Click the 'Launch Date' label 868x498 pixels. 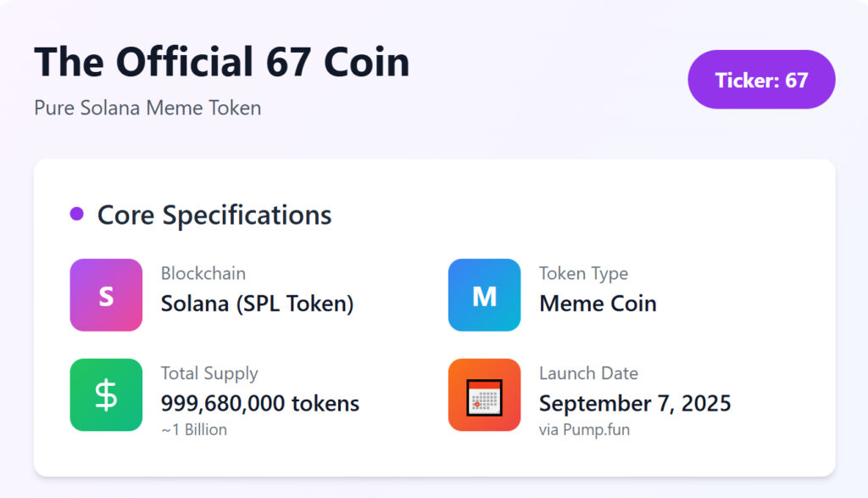tap(588, 373)
